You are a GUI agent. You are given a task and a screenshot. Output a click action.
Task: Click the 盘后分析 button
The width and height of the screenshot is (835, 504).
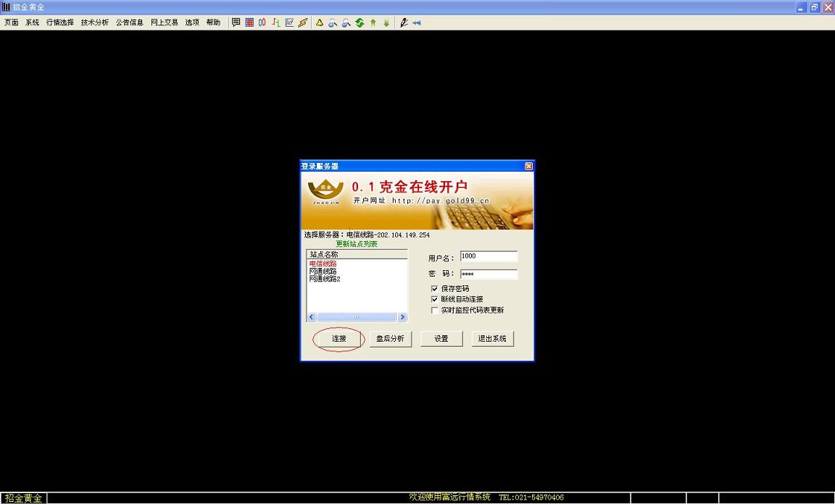click(x=391, y=338)
